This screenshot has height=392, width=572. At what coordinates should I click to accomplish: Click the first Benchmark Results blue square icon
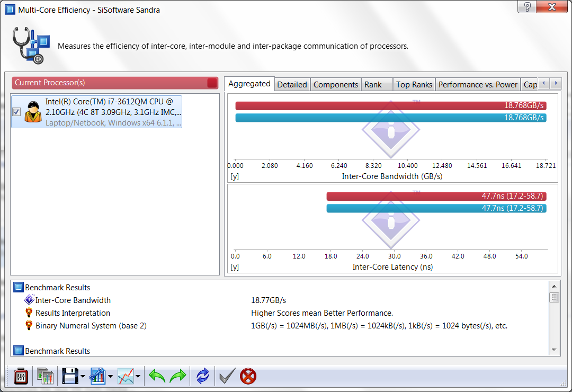pyautogui.click(x=18, y=287)
